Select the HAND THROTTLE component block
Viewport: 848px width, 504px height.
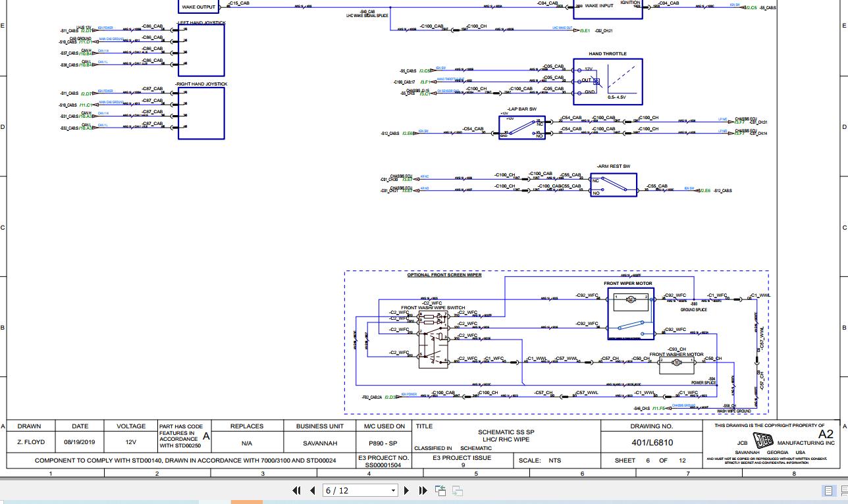[608, 82]
